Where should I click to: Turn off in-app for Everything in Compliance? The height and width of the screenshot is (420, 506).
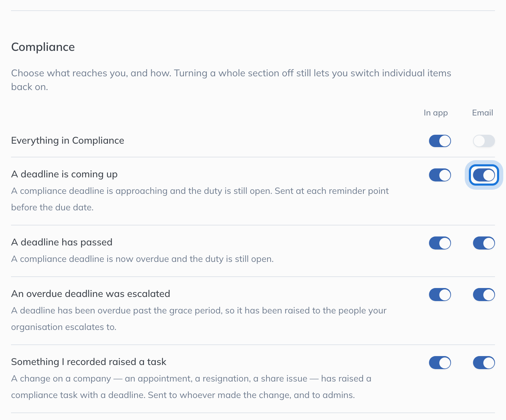(440, 141)
